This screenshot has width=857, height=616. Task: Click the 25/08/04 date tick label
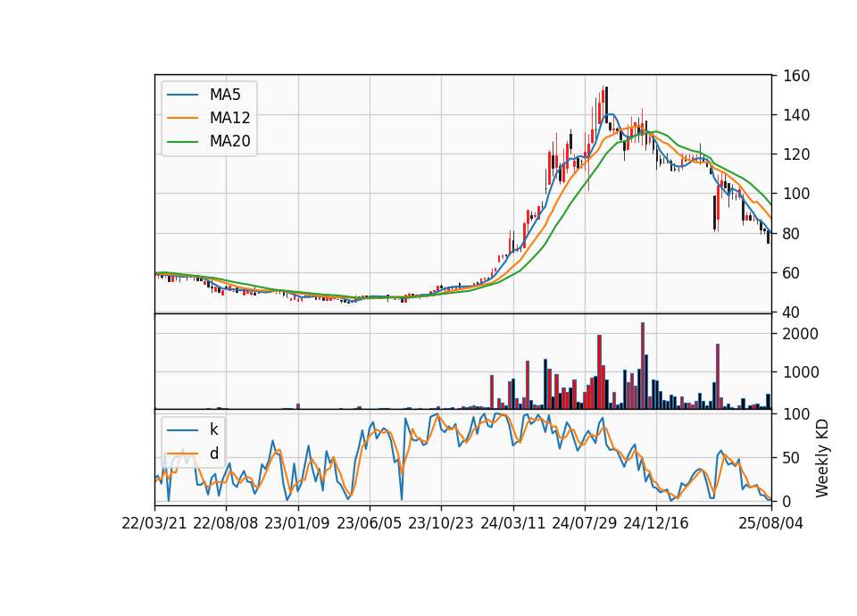[771, 523]
